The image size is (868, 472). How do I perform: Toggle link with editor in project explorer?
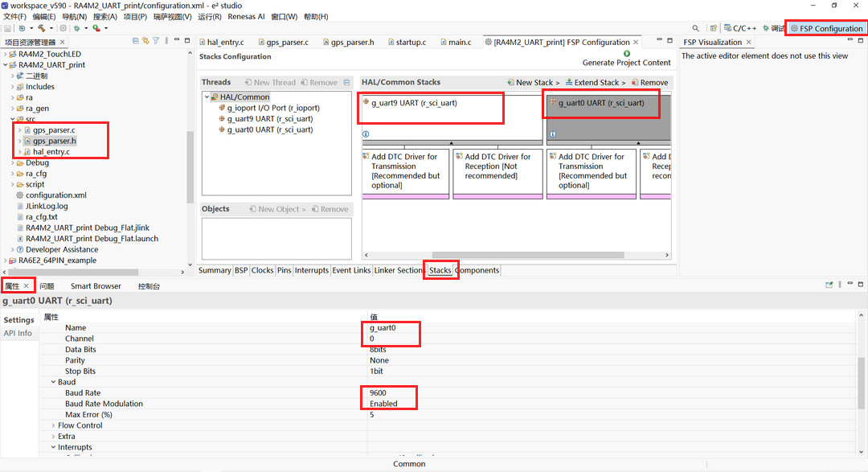(145, 40)
